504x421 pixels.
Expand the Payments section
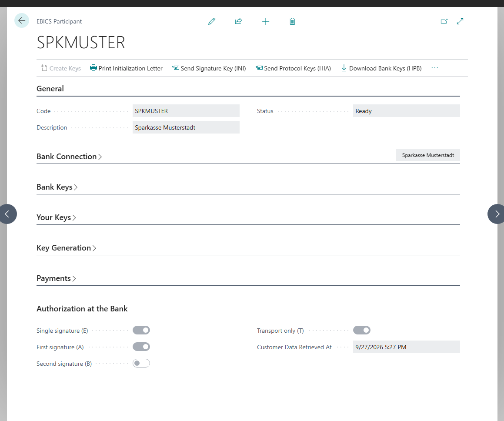pyautogui.click(x=56, y=278)
